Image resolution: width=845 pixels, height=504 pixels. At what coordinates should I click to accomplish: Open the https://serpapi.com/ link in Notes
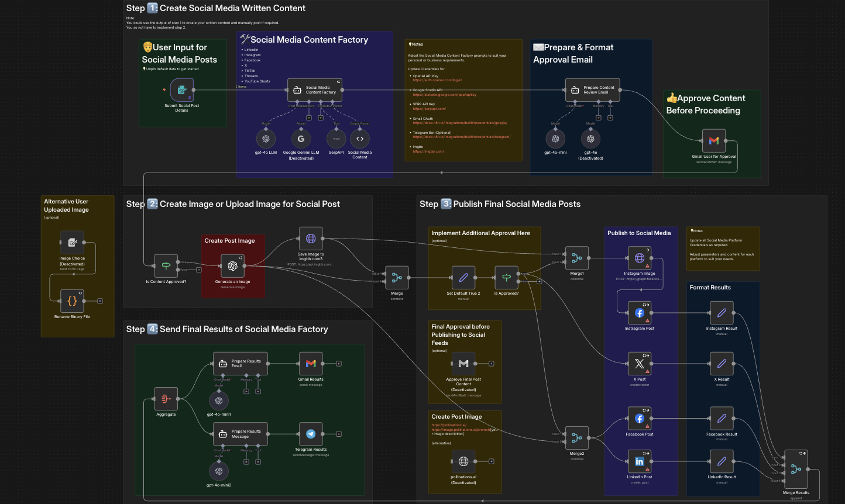[x=428, y=109]
